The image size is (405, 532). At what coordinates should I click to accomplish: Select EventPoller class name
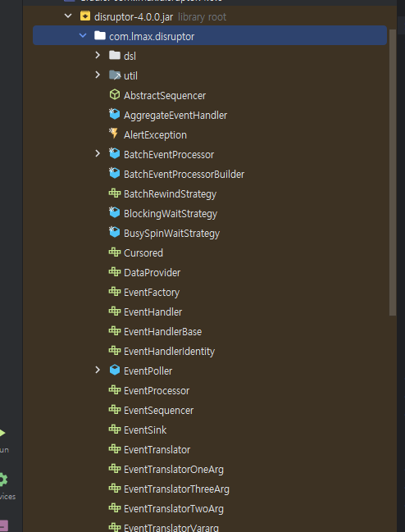click(148, 371)
